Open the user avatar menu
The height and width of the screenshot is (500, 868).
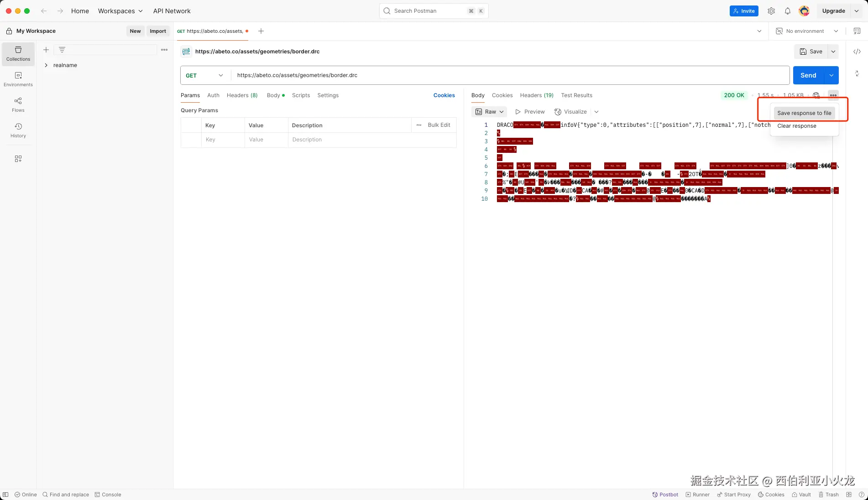pyautogui.click(x=804, y=11)
